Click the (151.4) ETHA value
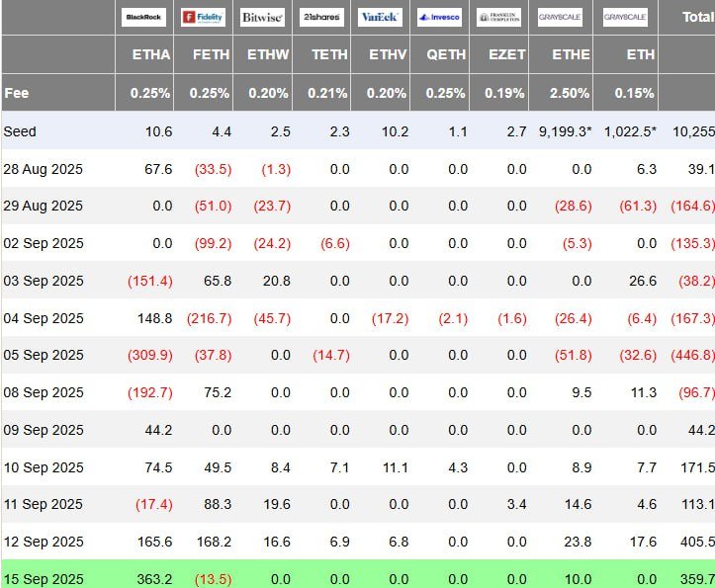 [x=150, y=281]
